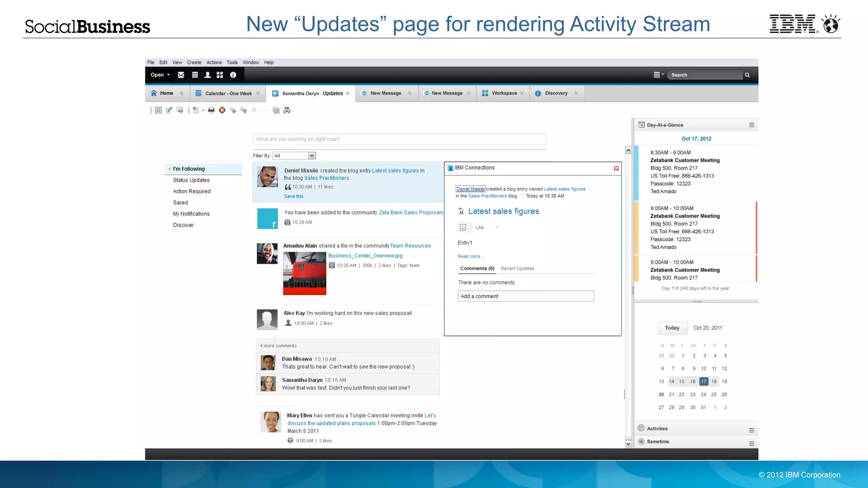Switch to the Discovery tab

pyautogui.click(x=557, y=93)
